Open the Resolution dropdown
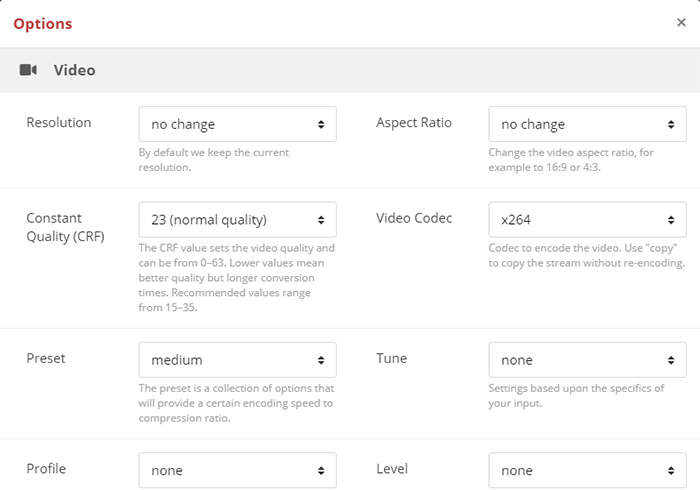 pyautogui.click(x=238, y=124)
